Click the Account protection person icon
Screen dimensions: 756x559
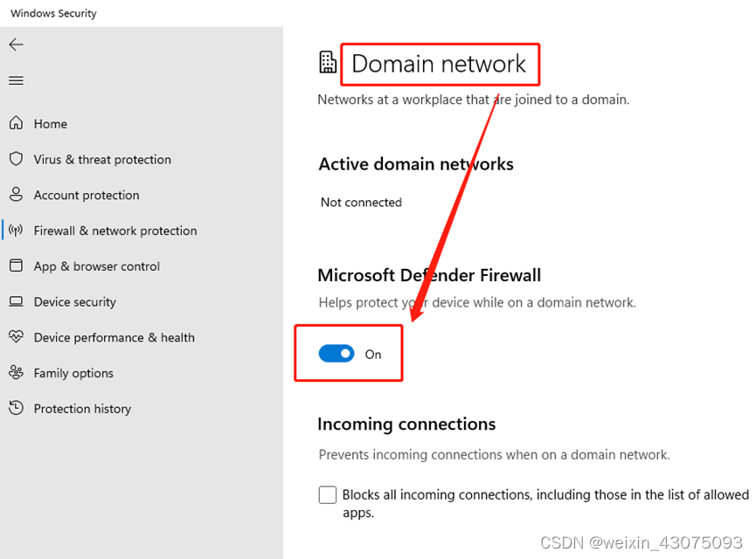pos(16,195)
